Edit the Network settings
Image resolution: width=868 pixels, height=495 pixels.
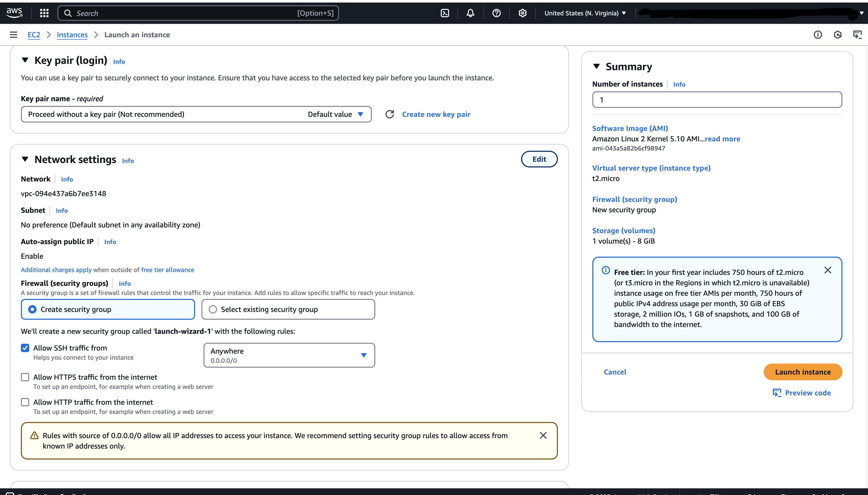click(539, 159)
